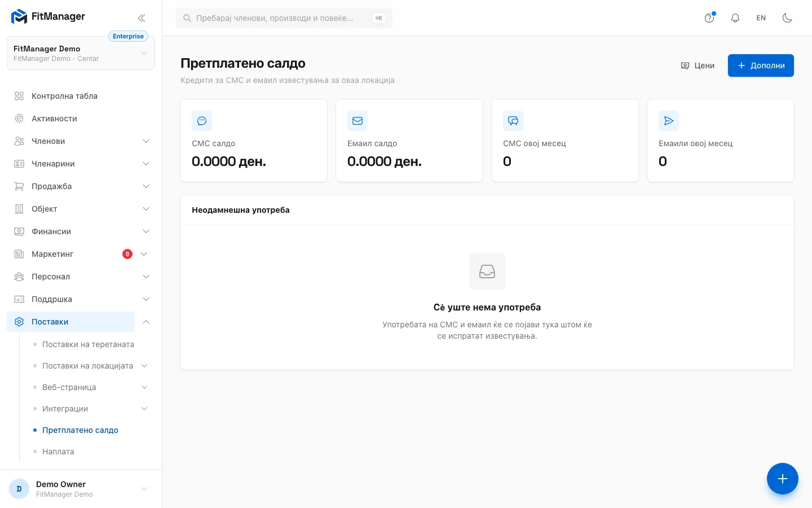
Task: Click the Дополни top-up button
Action: coord(761,65)
